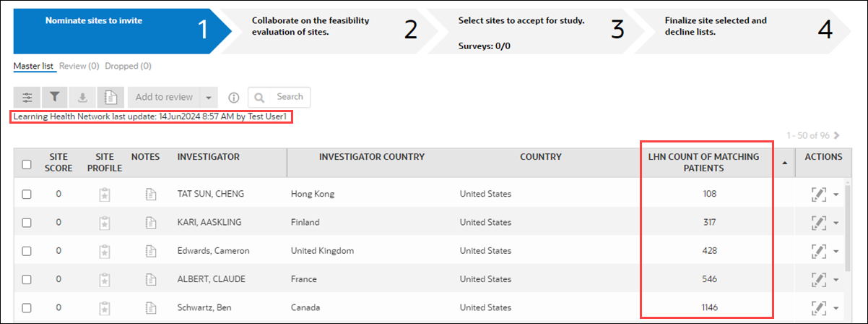Sort by COUNTRY column header
868x324 pixels.
tap(541, 157)
